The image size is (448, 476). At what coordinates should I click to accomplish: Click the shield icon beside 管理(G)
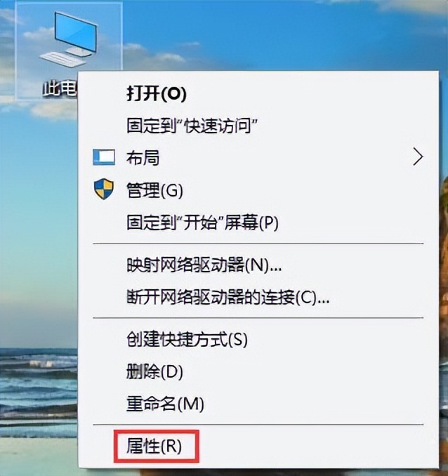103,189
